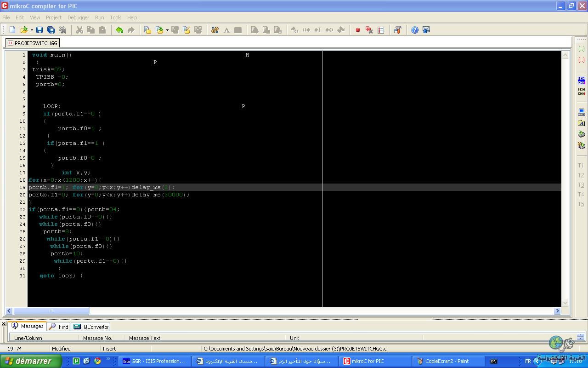
Task: Click the mail support icon
Action: tap(426, 30)
